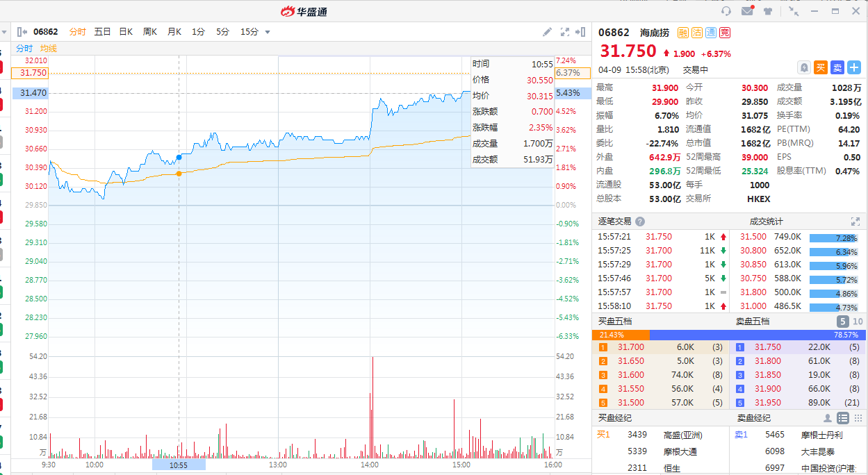Click the 10:55 time marker on axis
The height and width of the screenshot is (475, 868).
click(x=179, y=465)
